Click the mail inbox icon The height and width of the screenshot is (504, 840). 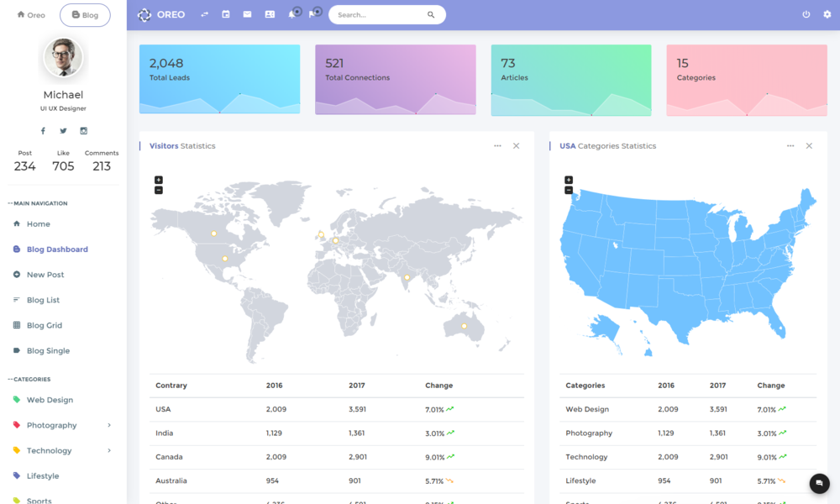tap(247, 14)
